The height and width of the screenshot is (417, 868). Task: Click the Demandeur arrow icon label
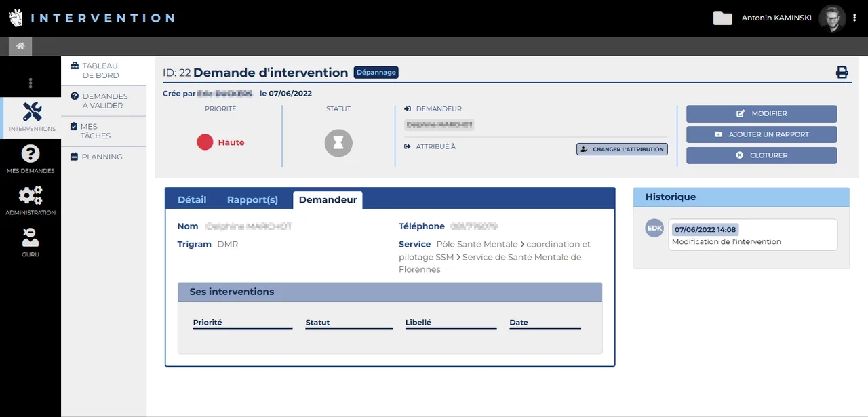(x=433, y=109)
